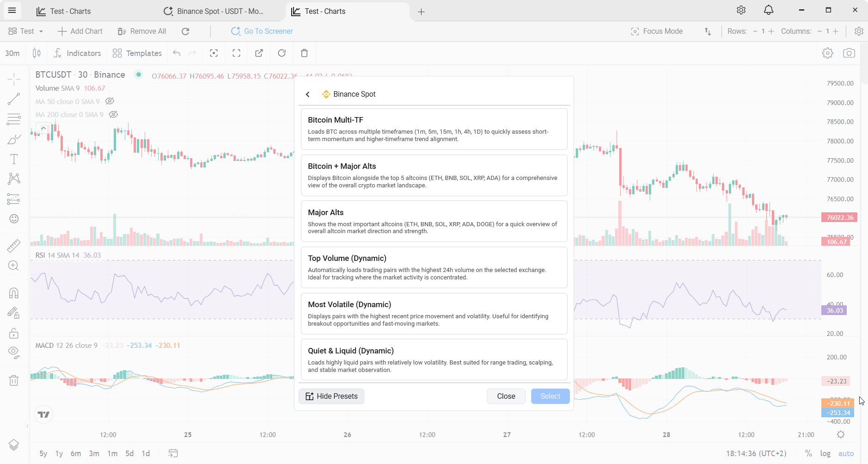This screenshot has width=868, height=464.
Task: Open notifications bell
Action: click(768, 10)
